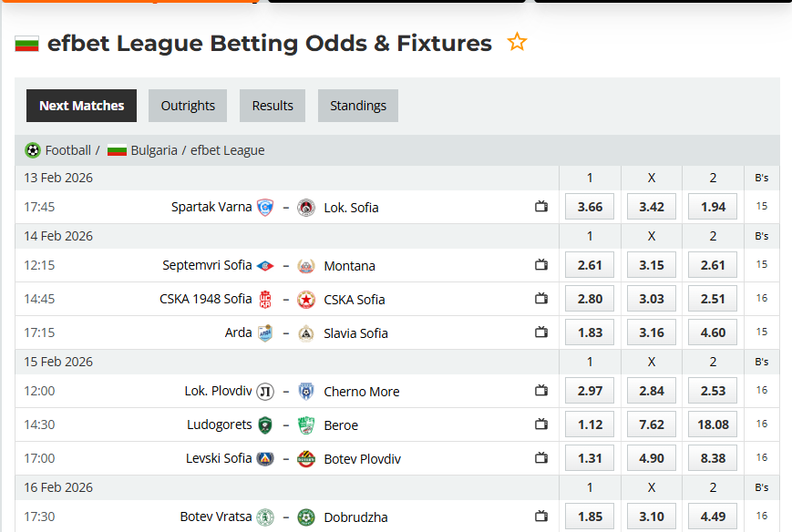The height and width of the screenshot is (532, 792).
Task: Open the Standings tab
Action: click(x=357, y=105)
